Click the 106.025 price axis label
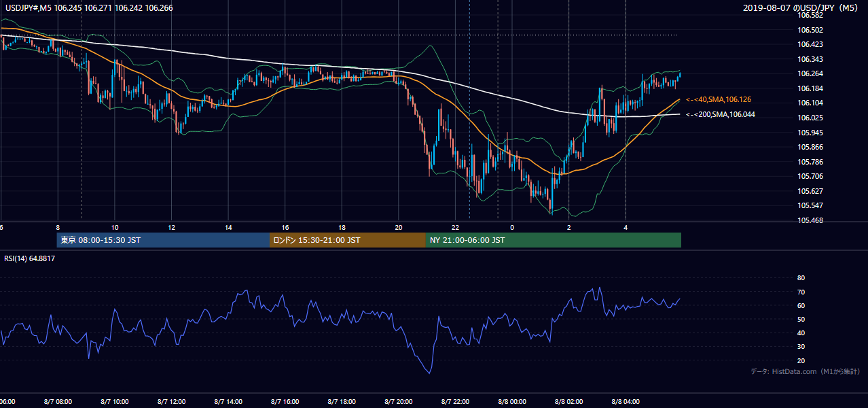 pos(810,118)
